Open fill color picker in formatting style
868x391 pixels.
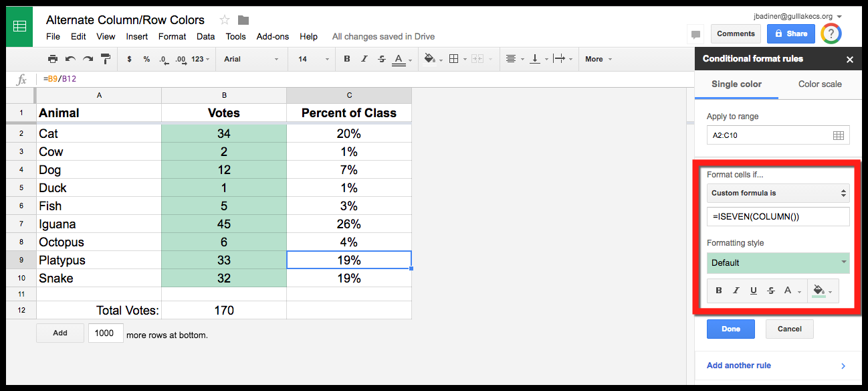823,291
